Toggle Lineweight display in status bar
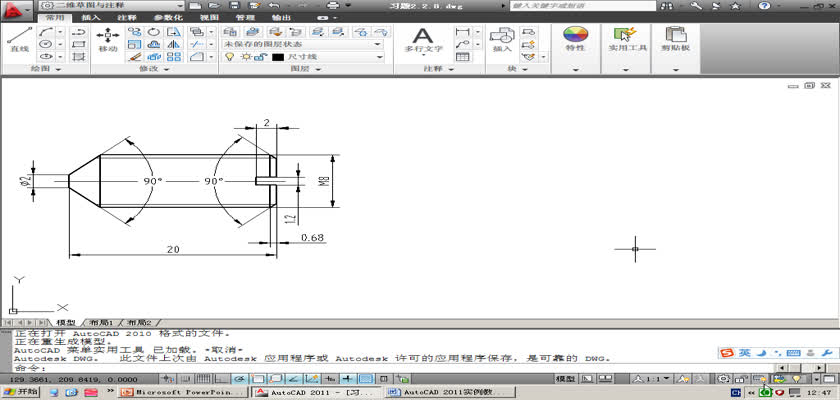 tap(348, 379)
